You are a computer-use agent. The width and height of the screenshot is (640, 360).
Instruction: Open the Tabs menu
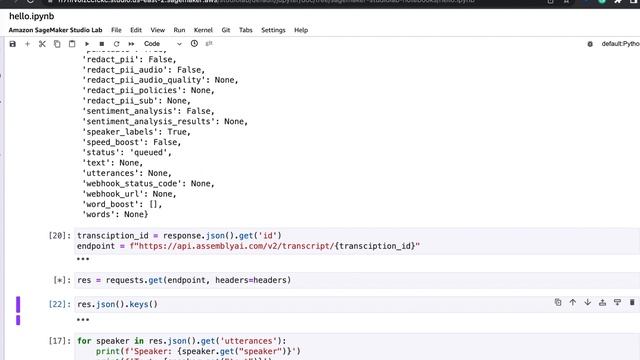[x=246, y=30]
